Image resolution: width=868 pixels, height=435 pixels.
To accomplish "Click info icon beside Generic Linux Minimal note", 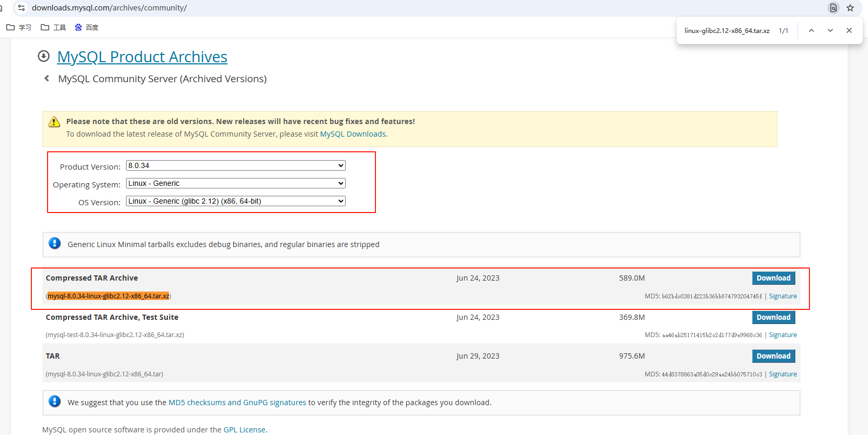I will (x=54, y=243).
